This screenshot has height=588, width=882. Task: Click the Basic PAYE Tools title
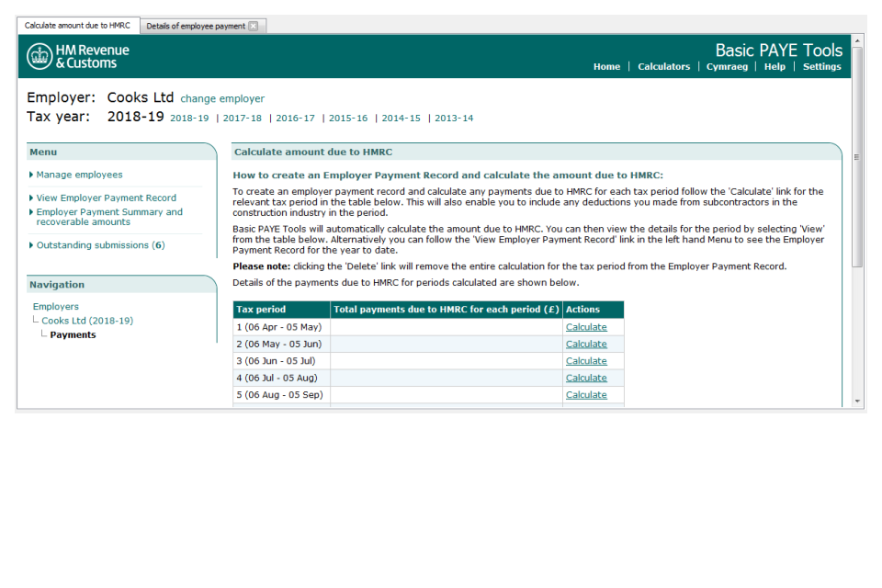click(x=778, y=51)
